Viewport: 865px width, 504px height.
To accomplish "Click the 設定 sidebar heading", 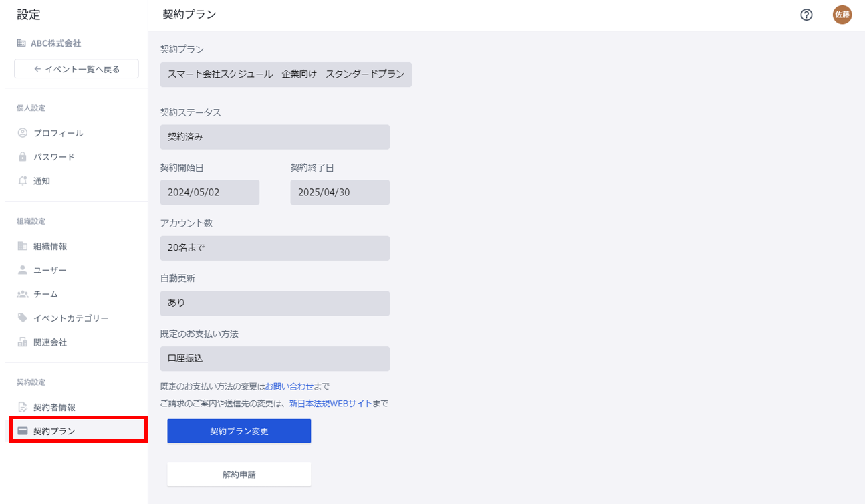I will (29, 15).
